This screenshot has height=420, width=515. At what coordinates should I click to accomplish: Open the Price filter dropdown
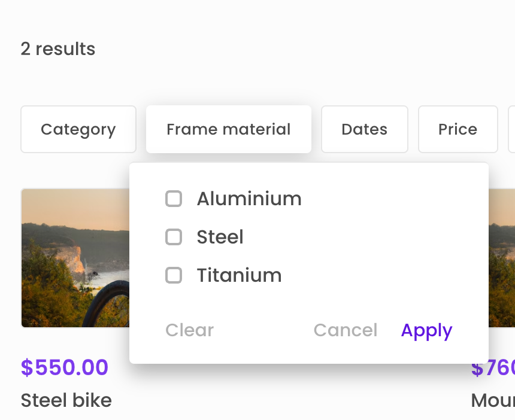click(x=458, y=129)
